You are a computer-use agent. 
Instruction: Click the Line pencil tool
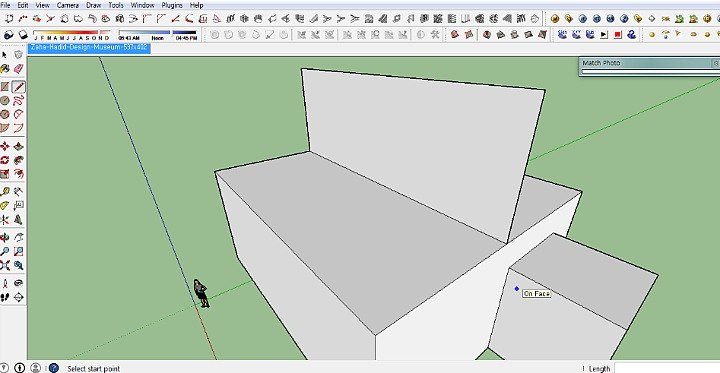[18, 87]
